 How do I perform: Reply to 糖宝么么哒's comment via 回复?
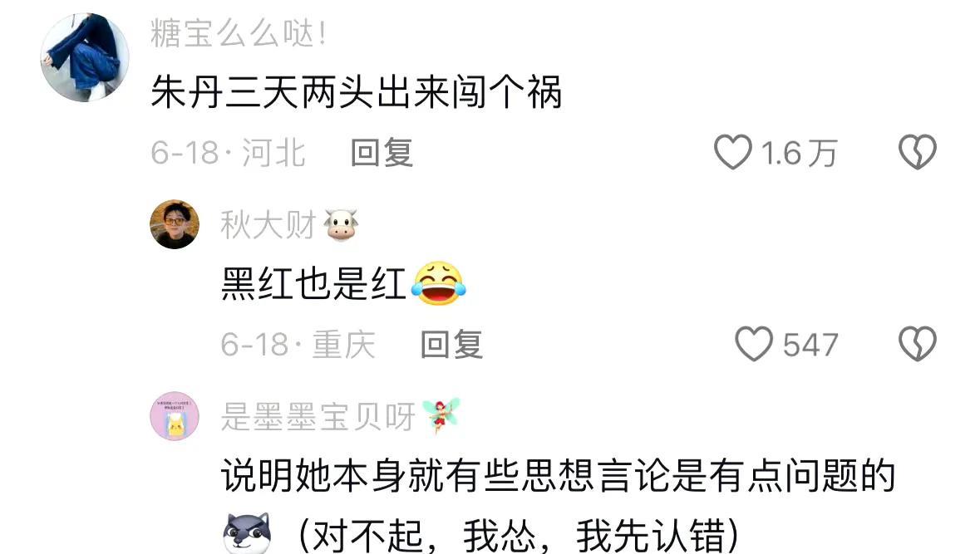[x=382, y=153]
